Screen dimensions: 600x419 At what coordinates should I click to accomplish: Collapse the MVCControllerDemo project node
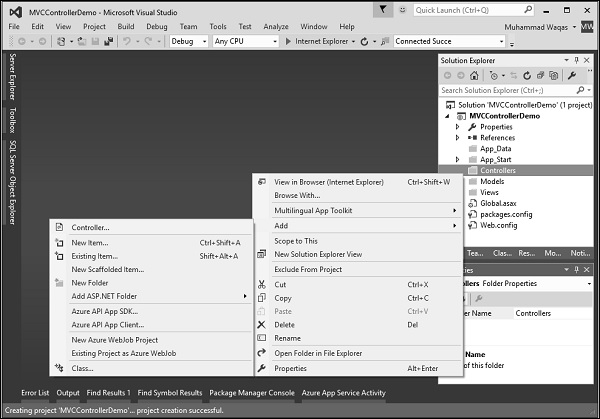coord(447,116)
